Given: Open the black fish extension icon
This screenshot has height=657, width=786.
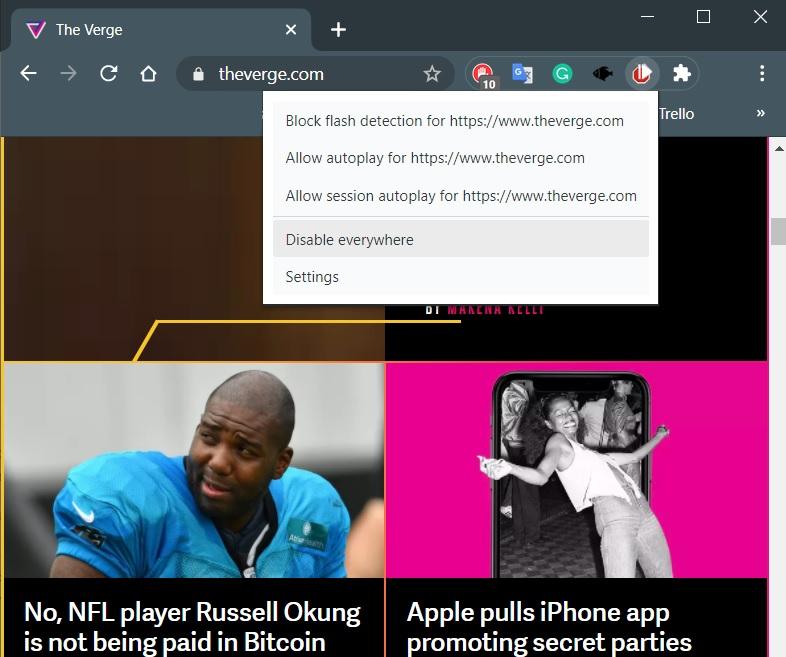Looking at the screenshot, I should point(602,74).
